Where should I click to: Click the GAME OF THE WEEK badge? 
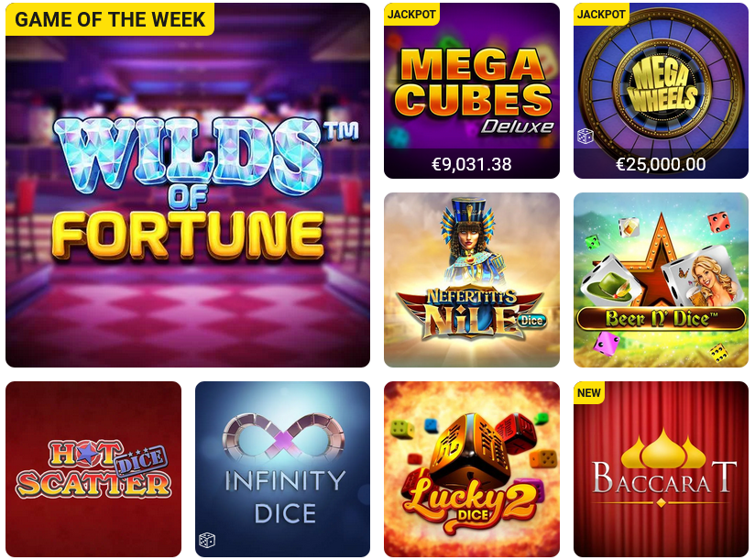(110, 19)
